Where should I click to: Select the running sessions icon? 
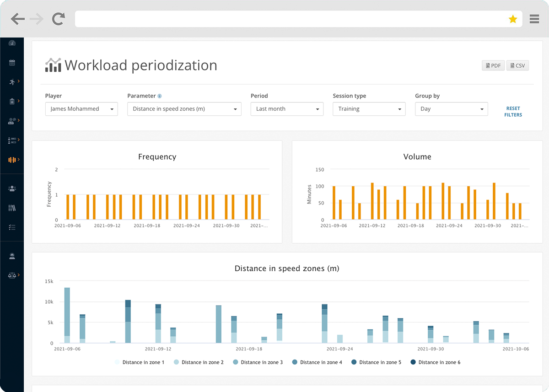(12, 82)
